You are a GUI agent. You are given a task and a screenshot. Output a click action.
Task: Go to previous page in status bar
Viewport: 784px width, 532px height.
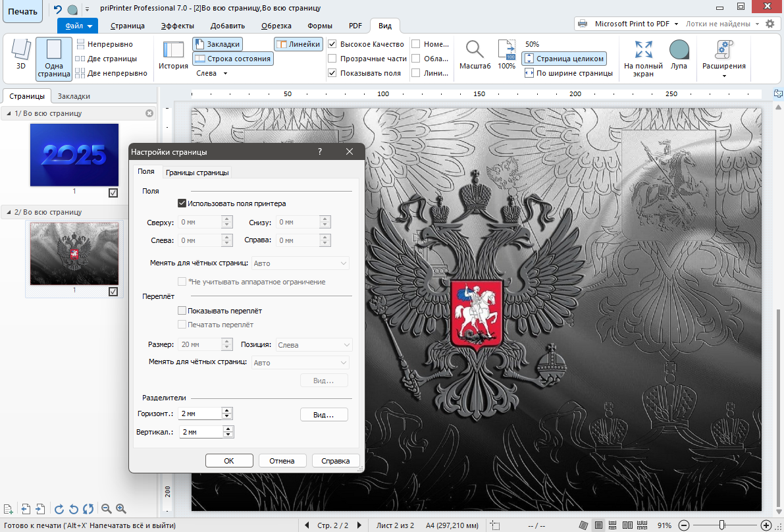[307, 525]
